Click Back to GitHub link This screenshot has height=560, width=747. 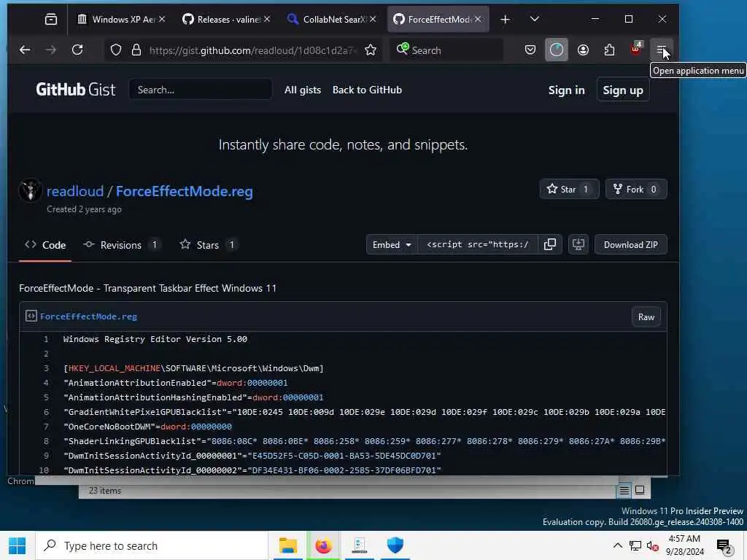click(368, 90)
